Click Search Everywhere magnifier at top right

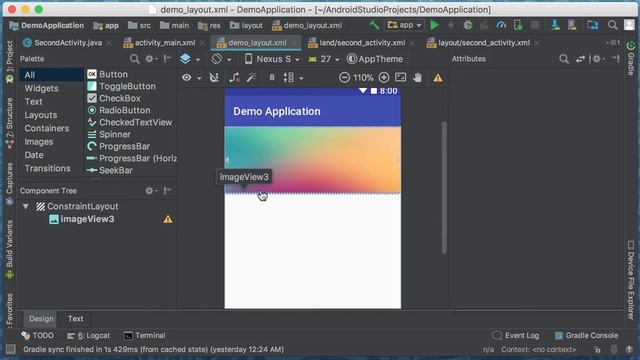click(612, 25)
